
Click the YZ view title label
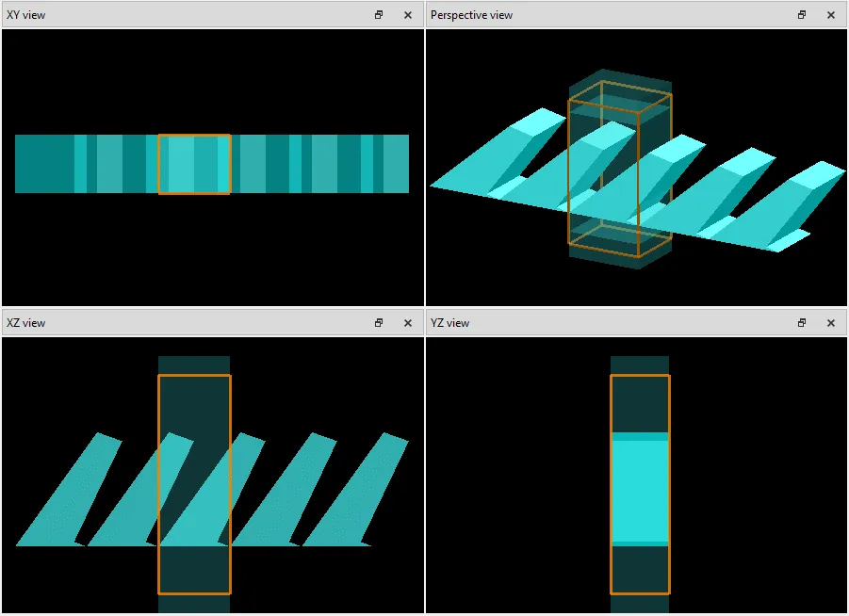(x=449, y=323)
